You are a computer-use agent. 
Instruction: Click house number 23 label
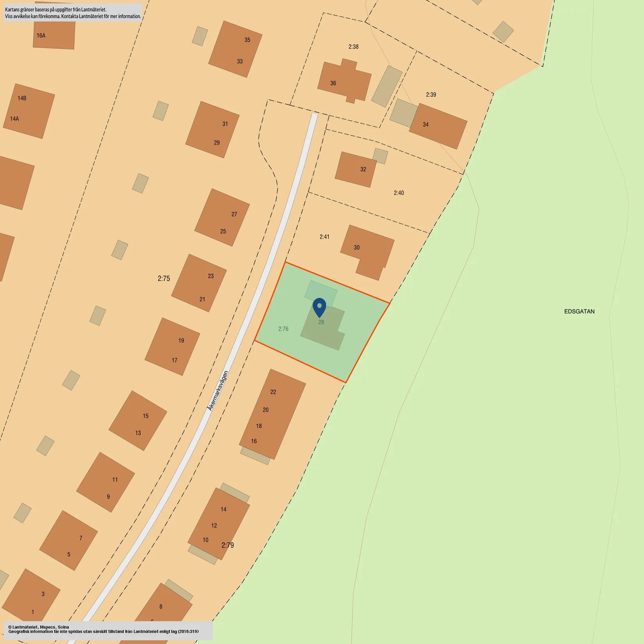(211, 276)
